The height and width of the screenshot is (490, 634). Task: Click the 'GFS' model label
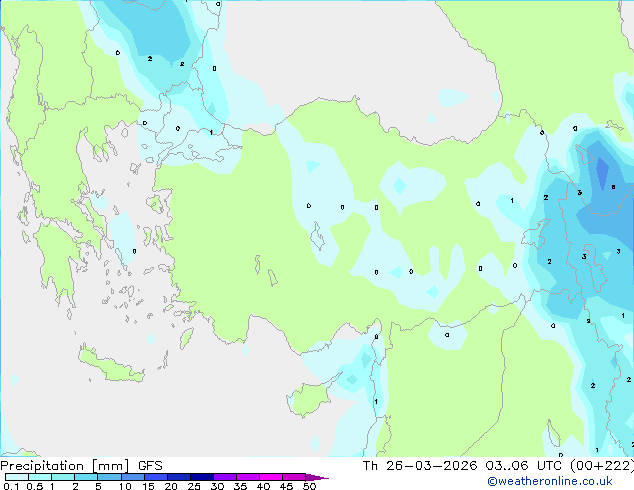tap(150, 466)
